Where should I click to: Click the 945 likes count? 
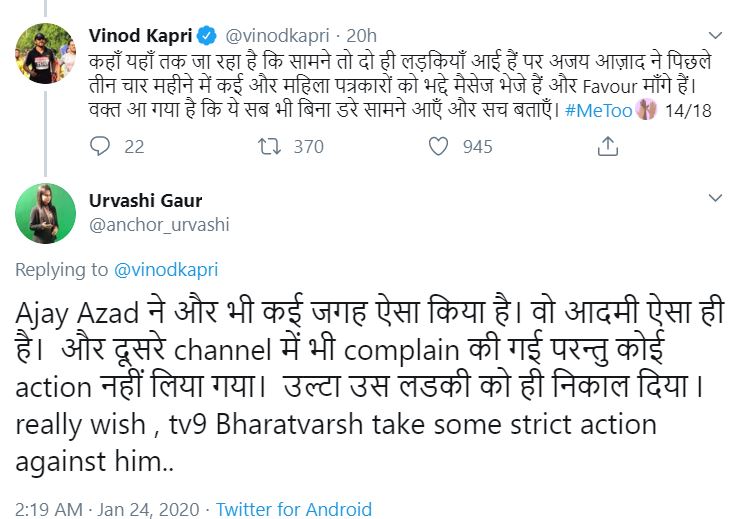coord(477,146)
